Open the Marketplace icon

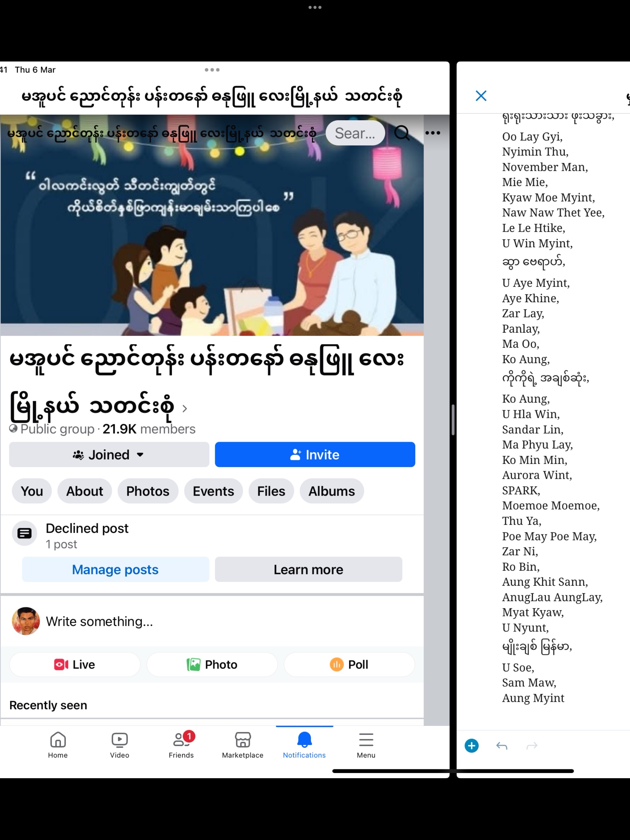pyautogui.click(x=243, y=740)
